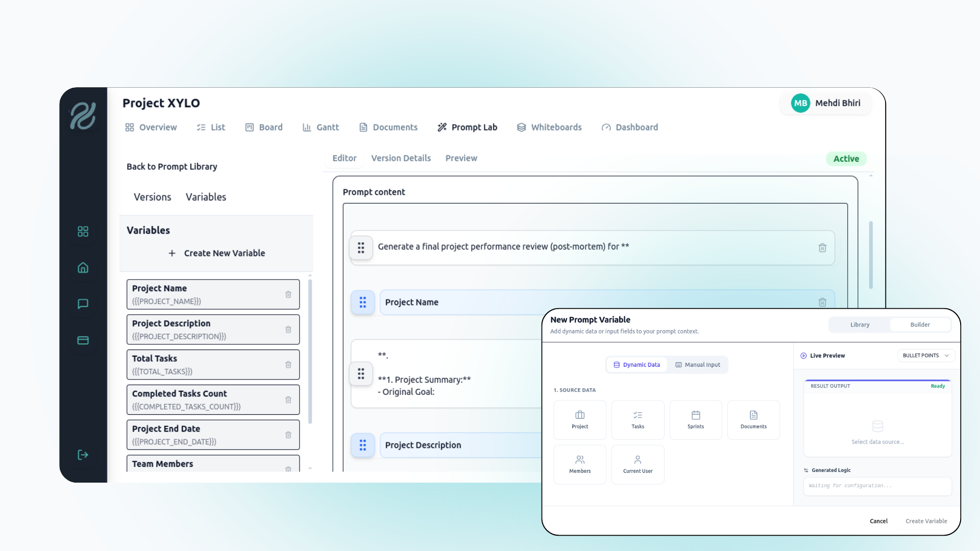980x551 pixels.
Task: Switch to the Version Details tab
Action: (x=401, y=158)
